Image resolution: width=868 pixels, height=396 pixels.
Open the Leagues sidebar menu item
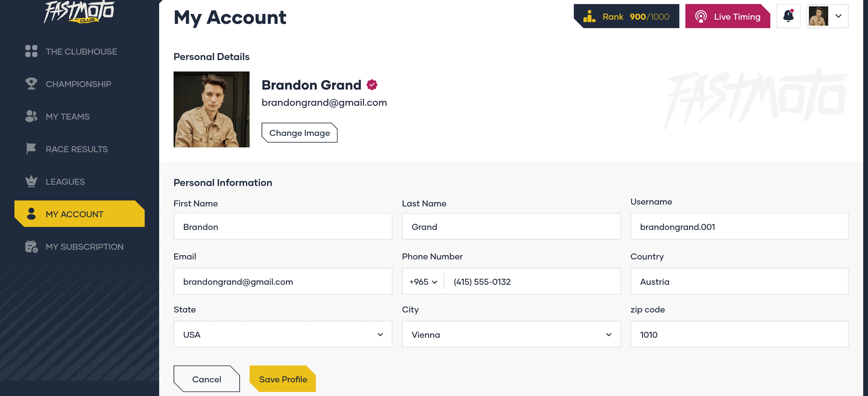[x=65, y=182]
